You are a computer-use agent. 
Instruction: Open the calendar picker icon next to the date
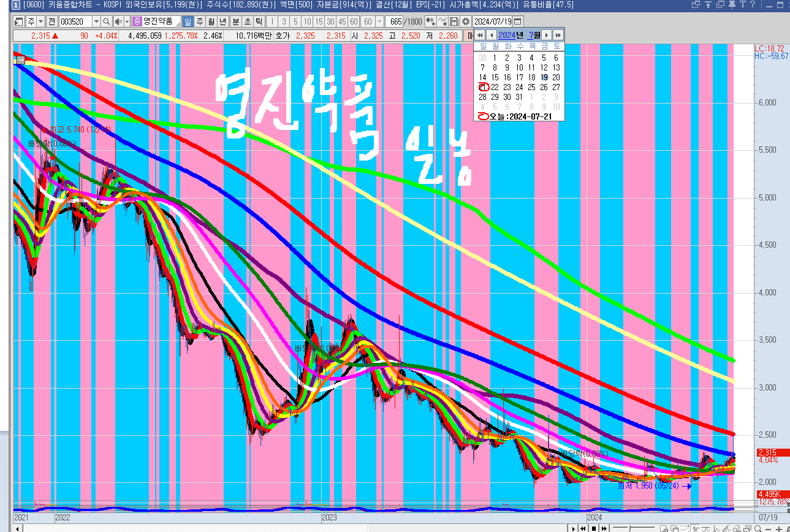(x=518, y=21)
